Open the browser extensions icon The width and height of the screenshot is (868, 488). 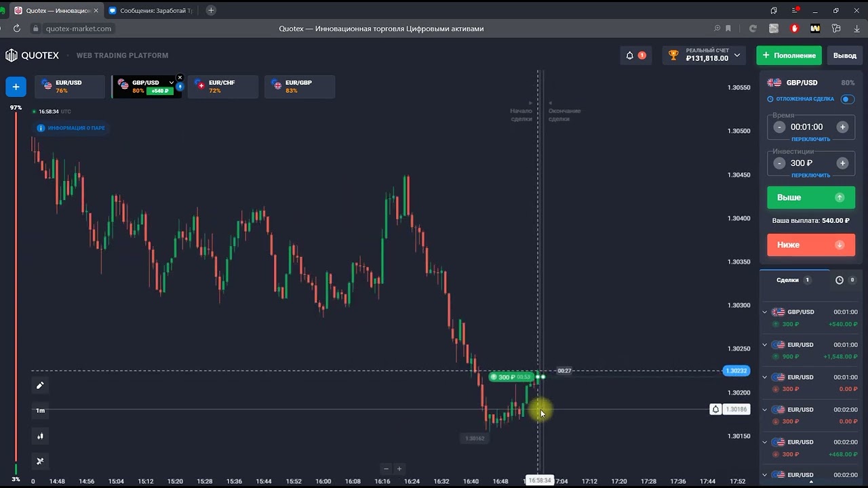[x=836, y=28]
